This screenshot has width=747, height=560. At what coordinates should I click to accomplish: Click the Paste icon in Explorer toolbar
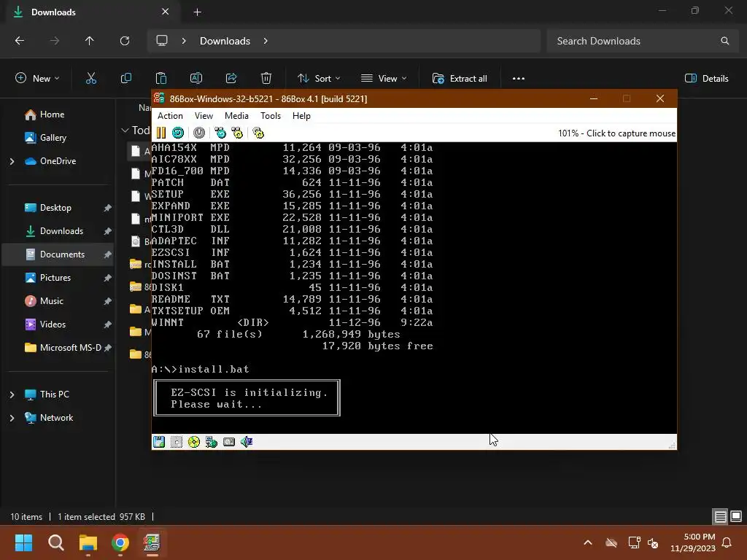click(161, 79)
